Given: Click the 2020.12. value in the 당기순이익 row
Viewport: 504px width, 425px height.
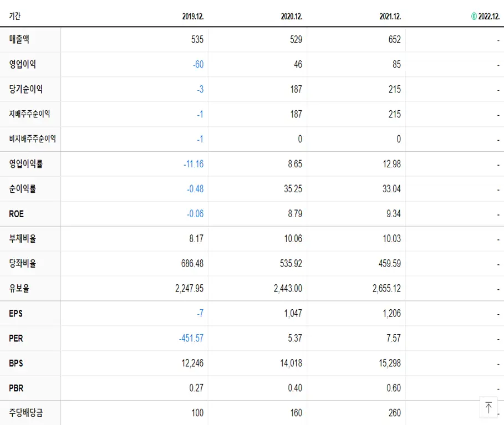Looking at the screenshot, I should point(296,89).
